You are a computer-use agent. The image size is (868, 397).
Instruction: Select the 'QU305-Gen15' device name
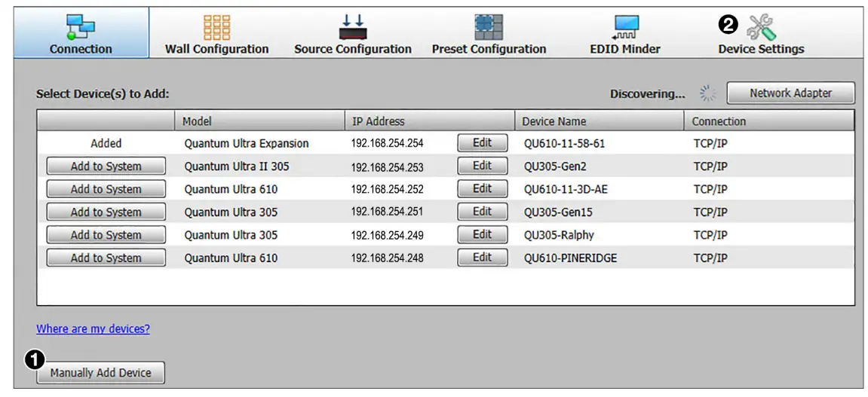(x=557, y=212)
